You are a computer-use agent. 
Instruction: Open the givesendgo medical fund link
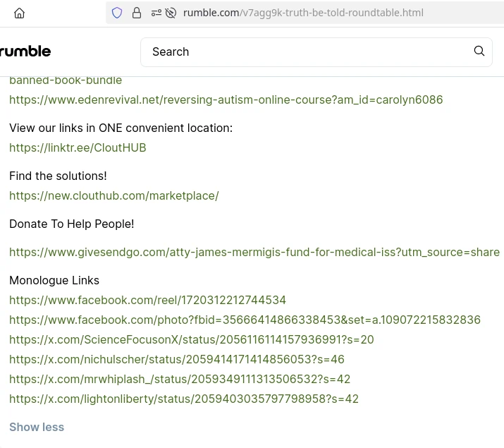[254, 252]
